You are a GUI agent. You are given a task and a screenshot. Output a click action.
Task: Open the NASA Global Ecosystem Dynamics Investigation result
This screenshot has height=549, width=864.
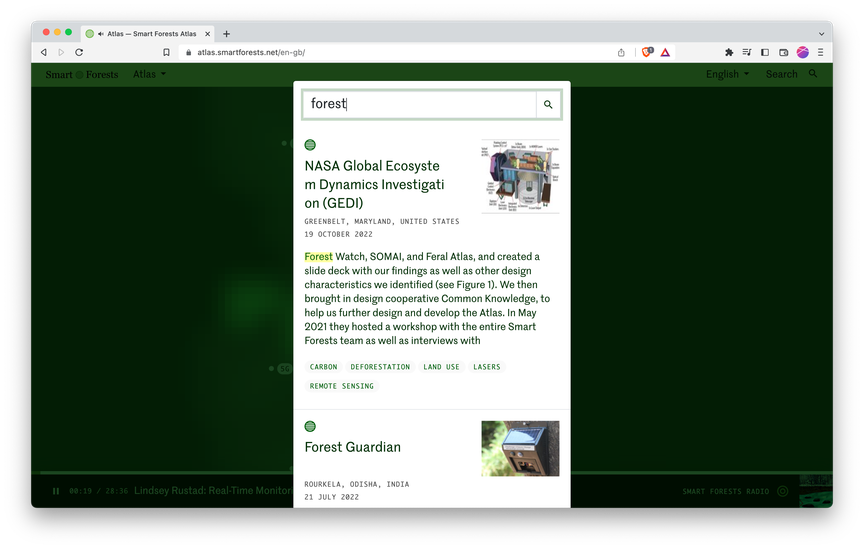[374, 184]
